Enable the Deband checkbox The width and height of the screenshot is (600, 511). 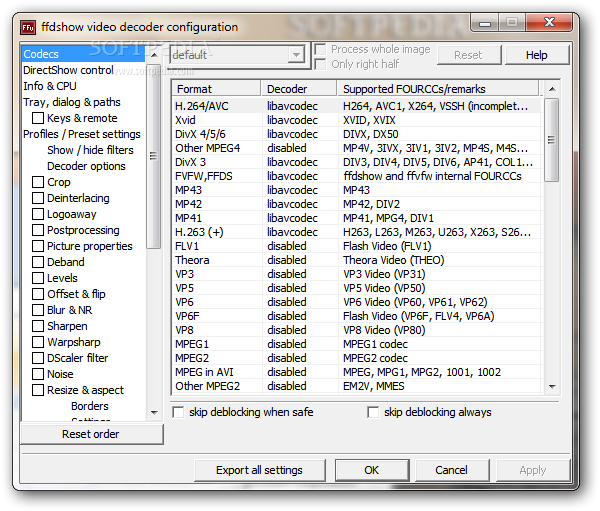tap(38, 262)
